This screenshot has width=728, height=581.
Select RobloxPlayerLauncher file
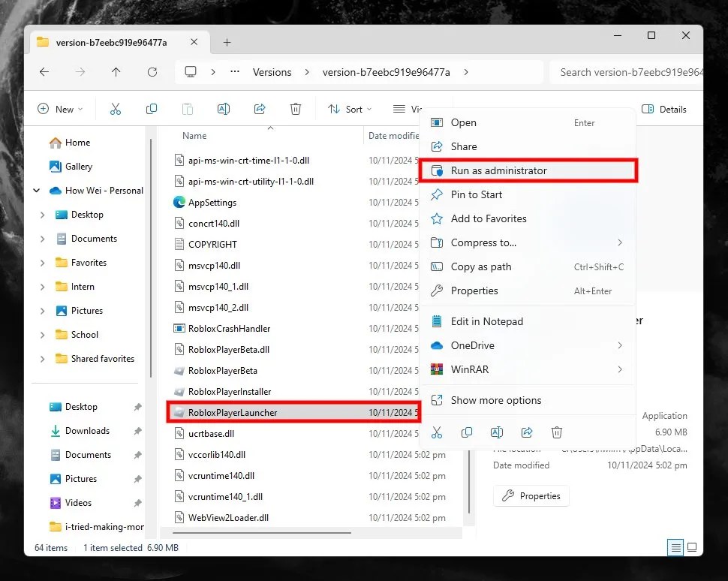tap(293, 412)
